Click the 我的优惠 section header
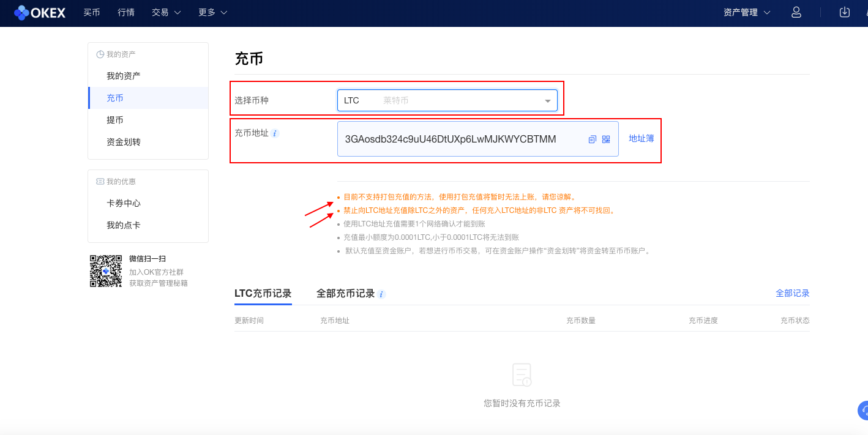The height and width of the screenshot is (435, 868). tap(116, 182)
